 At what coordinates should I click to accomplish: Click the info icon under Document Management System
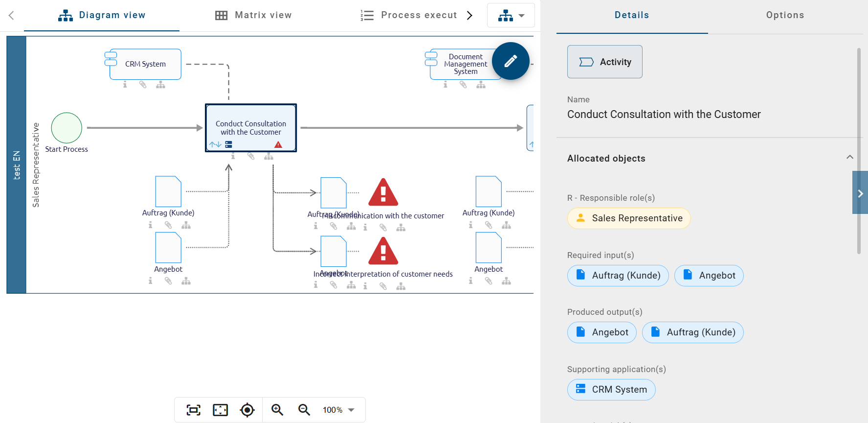tap(445, 85)
